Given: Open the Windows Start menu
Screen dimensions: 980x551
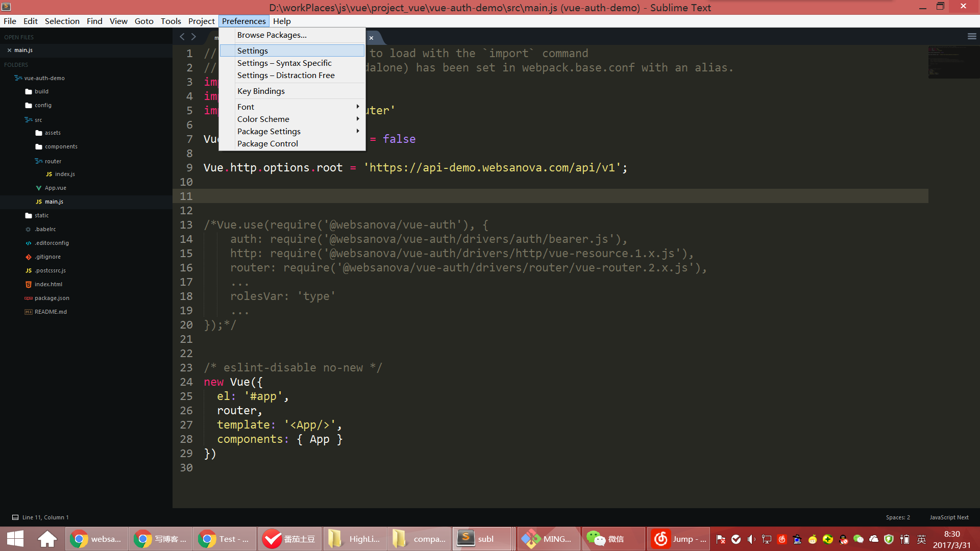Looking at the screenshot, I should pos(15,539).
